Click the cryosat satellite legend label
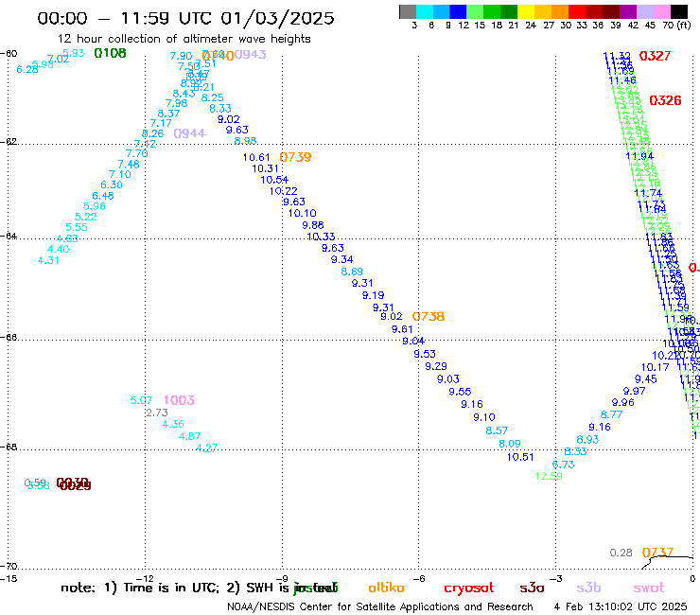This screenshot has height=615, width=700. point(469,589)
